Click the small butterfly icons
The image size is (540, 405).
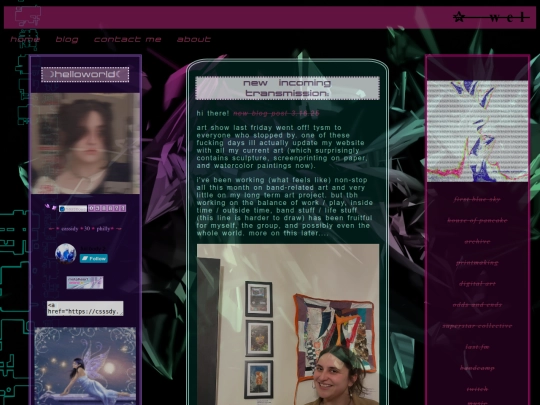click(51, 207)
